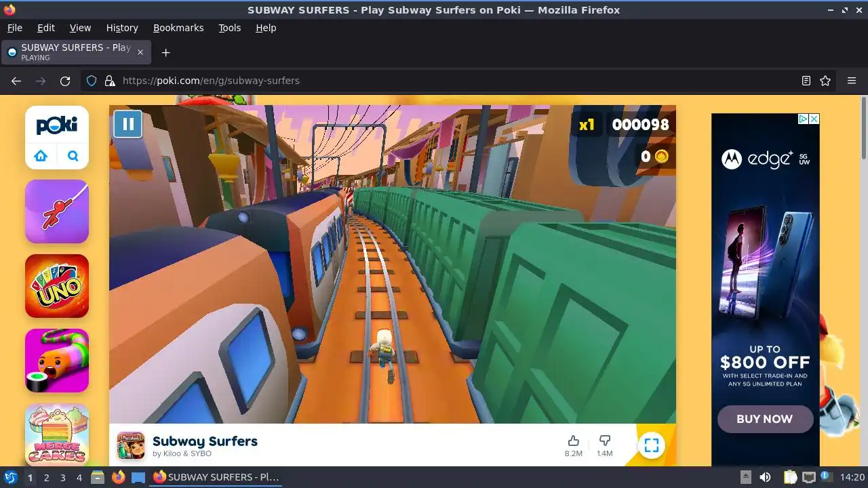Open the View menu
Image resolution: width=868 pixels, height=488 pixels.
tap(80, 28)
